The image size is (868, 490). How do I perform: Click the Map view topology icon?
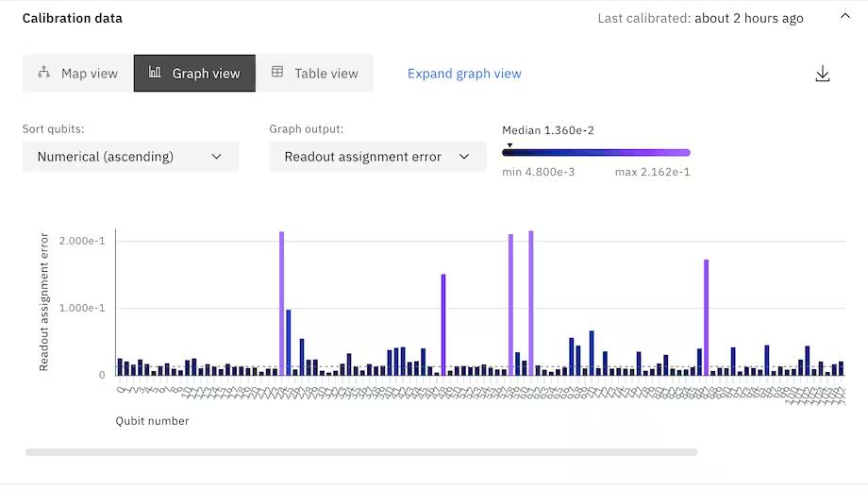(43, 72)
